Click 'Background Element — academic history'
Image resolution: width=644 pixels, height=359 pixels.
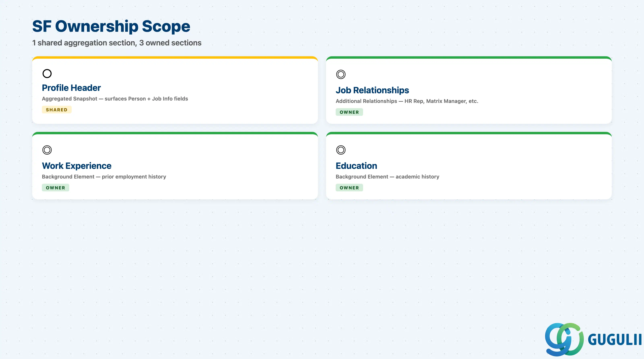[x=387, y=177]
